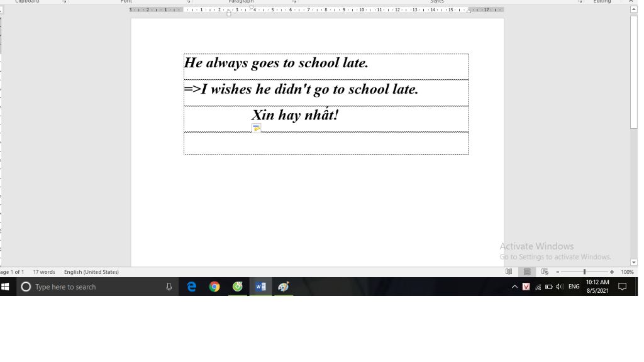The height and width of the screenshot is (362, 644).
Task: Click the Paste Options smart tag icon
Action: coord(257,128)
